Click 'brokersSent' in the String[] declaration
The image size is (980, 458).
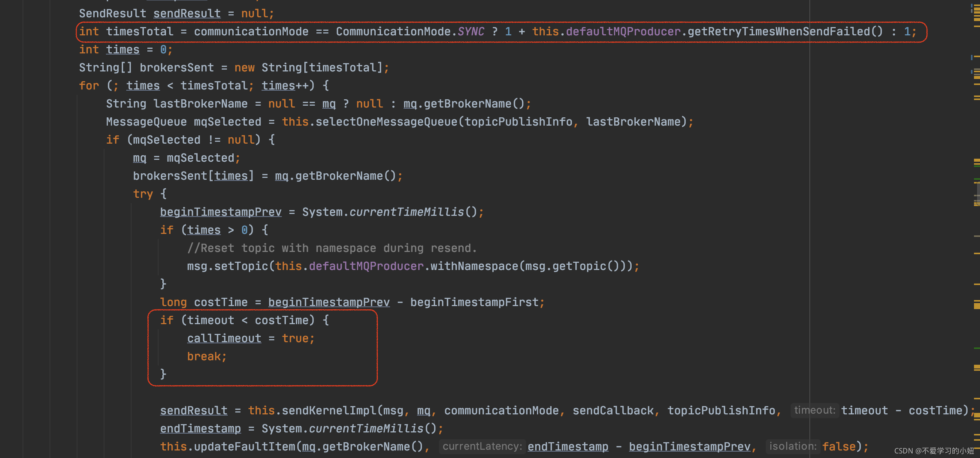(177, 68)
